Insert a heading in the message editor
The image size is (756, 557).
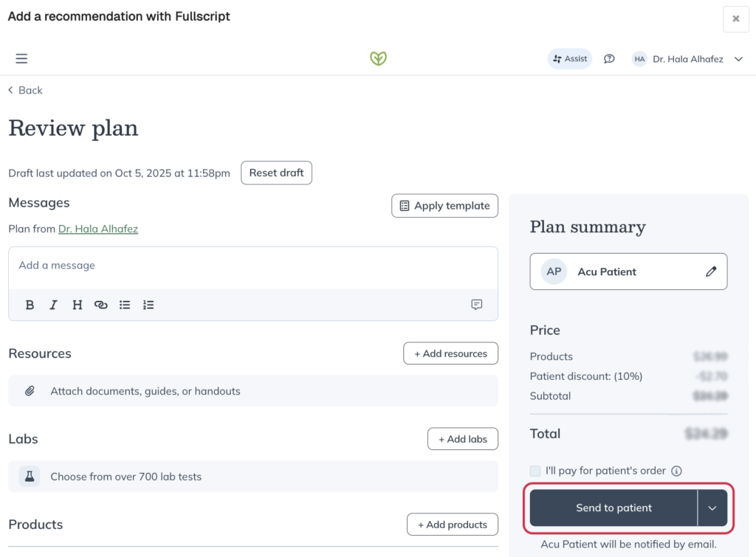[x=77, y=305]
